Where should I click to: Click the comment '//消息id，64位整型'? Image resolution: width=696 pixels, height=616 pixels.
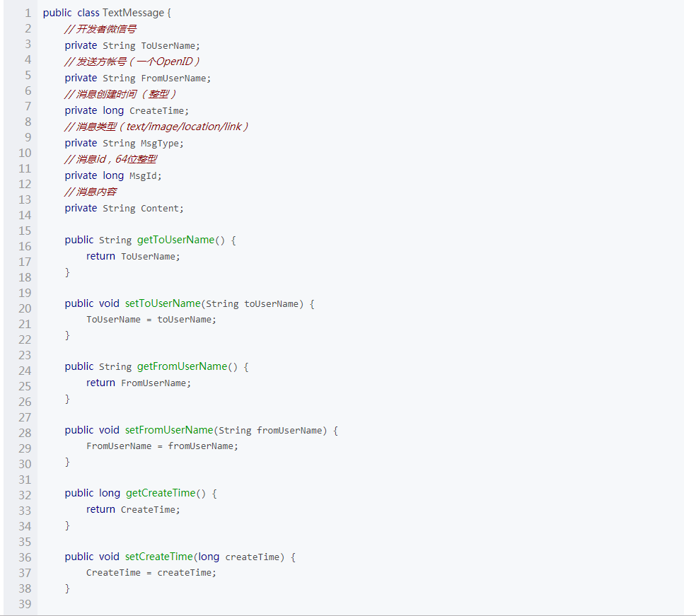pyautogui.click(x=110, y=159)
